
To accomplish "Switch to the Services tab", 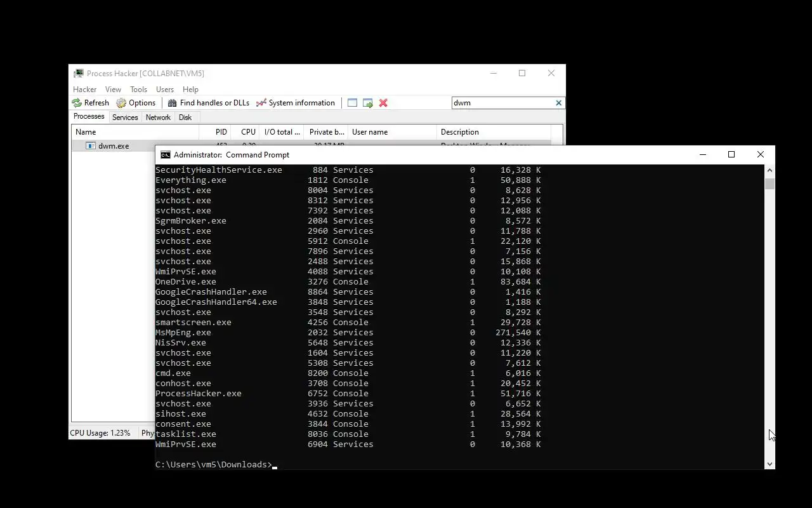I will tap(125, 117).
